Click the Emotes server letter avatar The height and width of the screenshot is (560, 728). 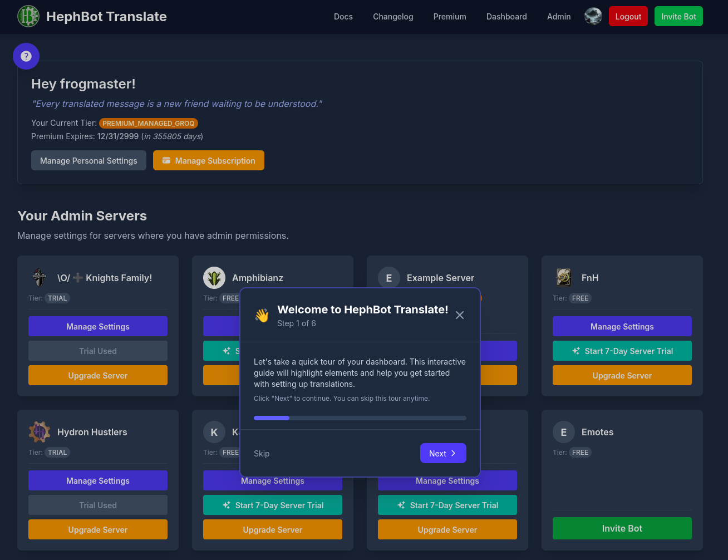coord(564,432)
